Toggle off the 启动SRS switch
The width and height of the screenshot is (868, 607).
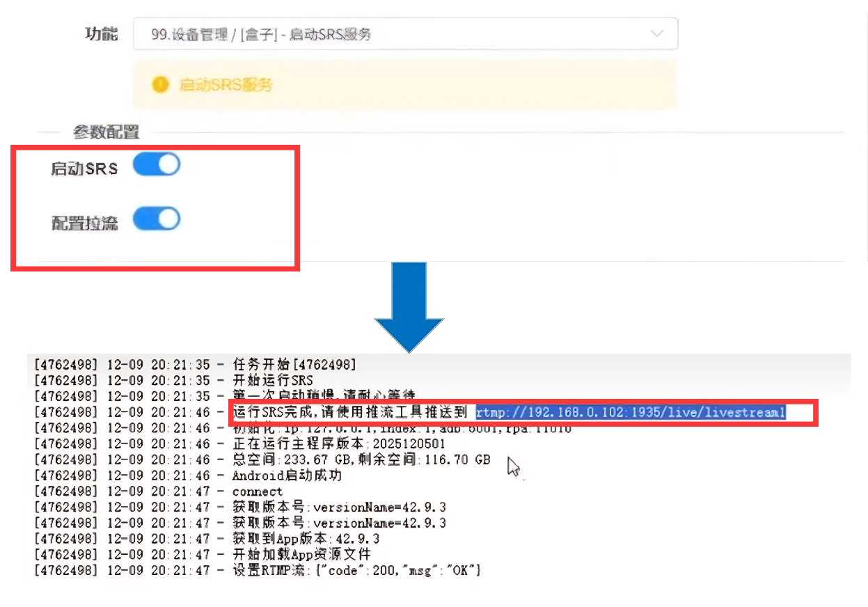[156, 164]
